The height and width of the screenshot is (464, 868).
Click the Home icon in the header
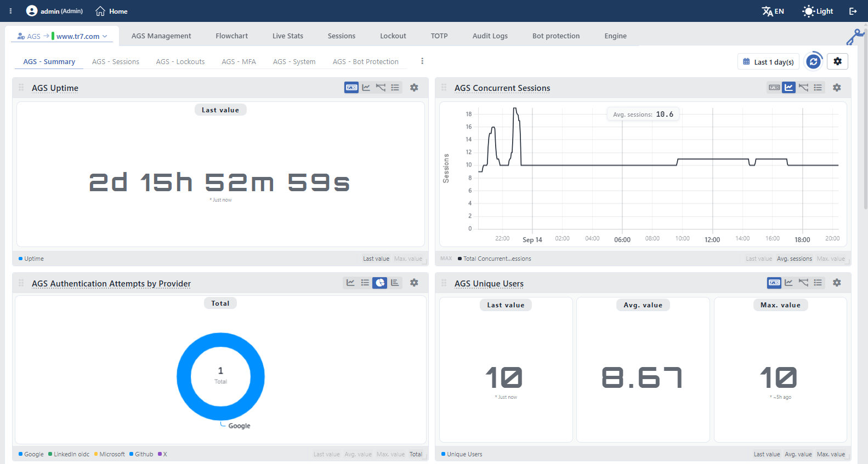(x=100, y=11)
